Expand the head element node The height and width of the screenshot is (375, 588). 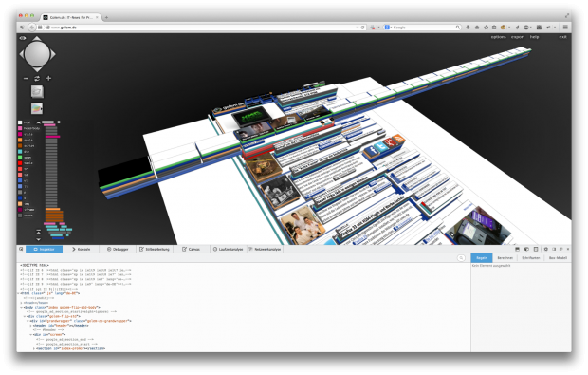[x=22, y=303]
